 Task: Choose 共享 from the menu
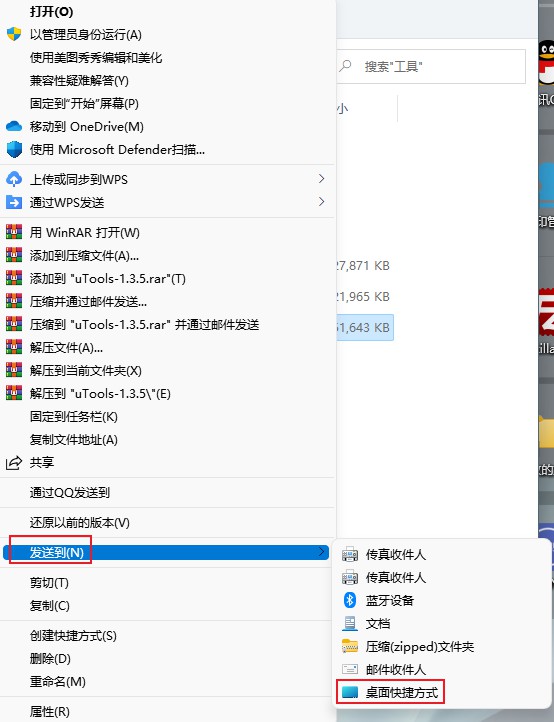[42, 462]
